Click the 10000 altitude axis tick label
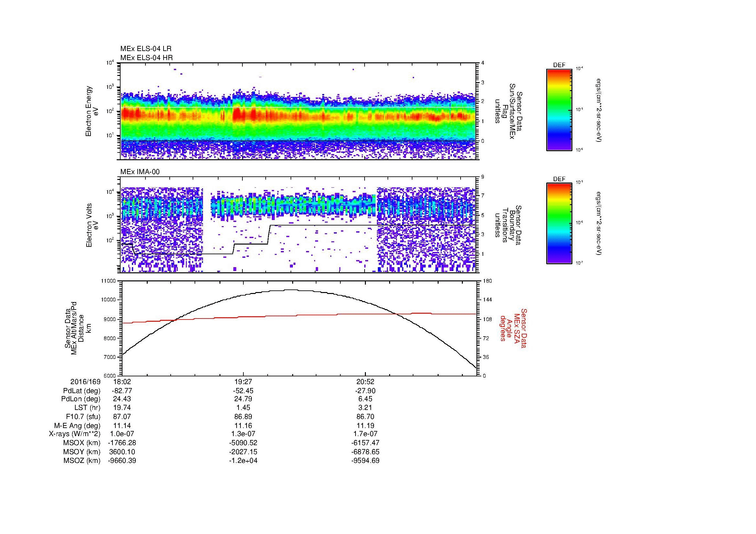 coord(109,300)
